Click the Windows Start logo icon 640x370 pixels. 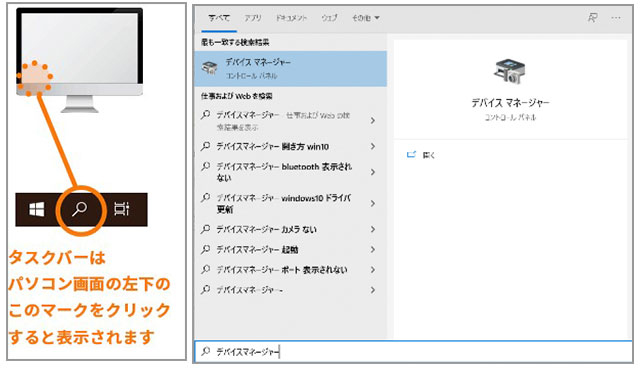[x=37, y=210]
